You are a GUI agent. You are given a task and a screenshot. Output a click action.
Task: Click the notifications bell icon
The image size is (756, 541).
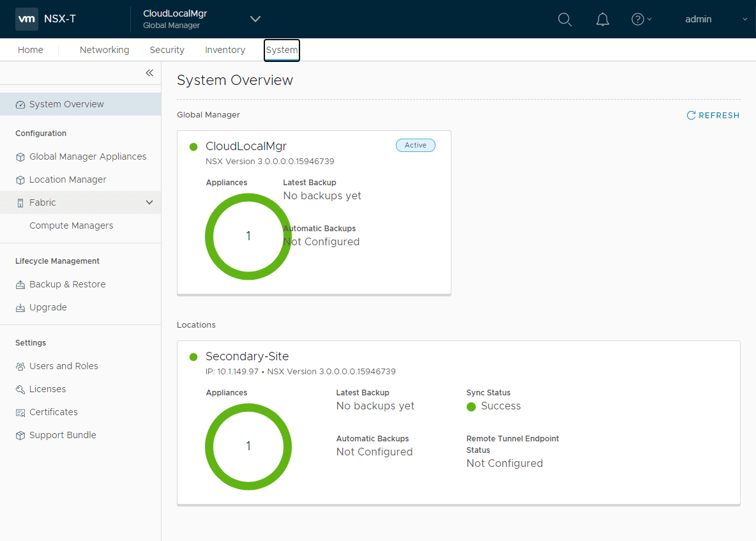[x=602, y=19]
